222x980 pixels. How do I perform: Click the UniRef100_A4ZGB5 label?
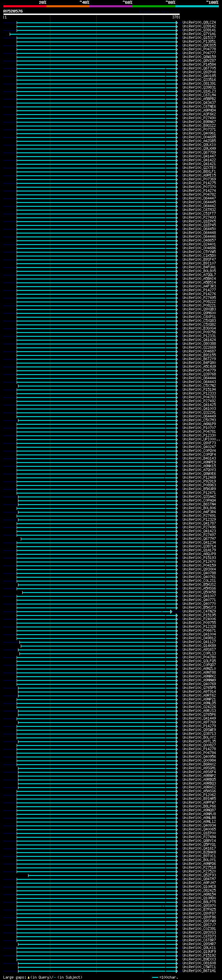tap(199, 141)
